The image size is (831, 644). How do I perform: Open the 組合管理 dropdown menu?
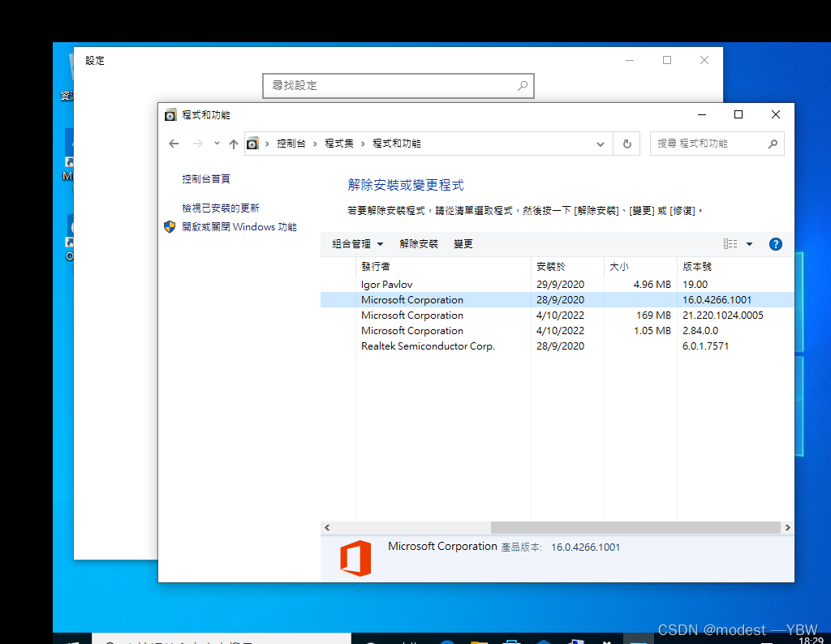click(x=357, y=244)
